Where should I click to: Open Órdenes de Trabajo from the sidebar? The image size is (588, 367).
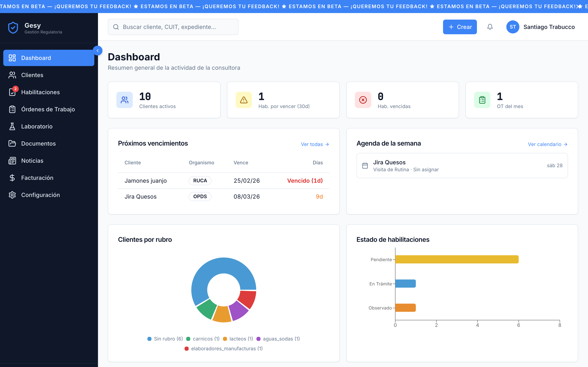coord(48,109)
